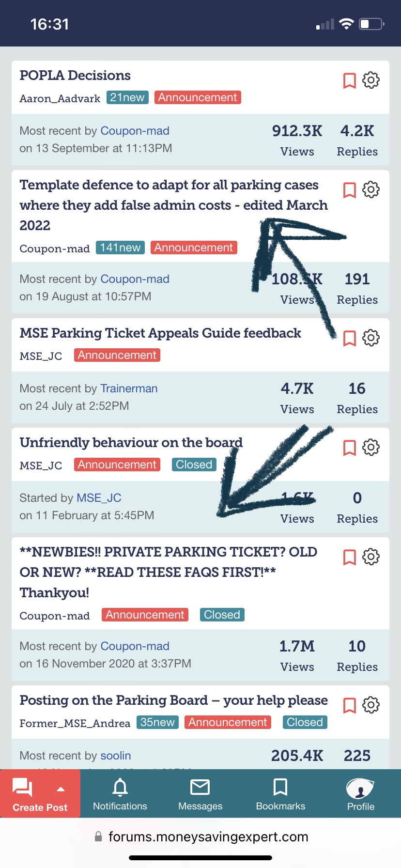Open the MSE Parking Ticket Appeals Guide feedback thread

pos(160,333)
